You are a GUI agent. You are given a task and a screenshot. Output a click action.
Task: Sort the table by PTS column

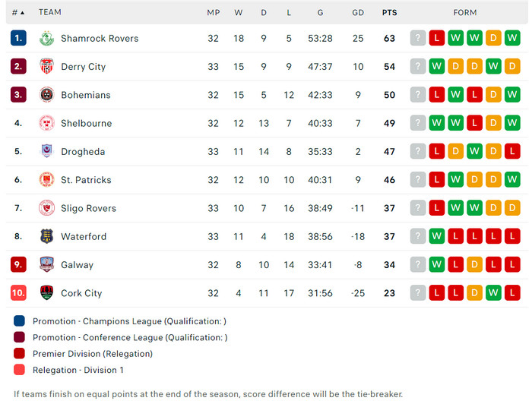[x=389, y=12]
